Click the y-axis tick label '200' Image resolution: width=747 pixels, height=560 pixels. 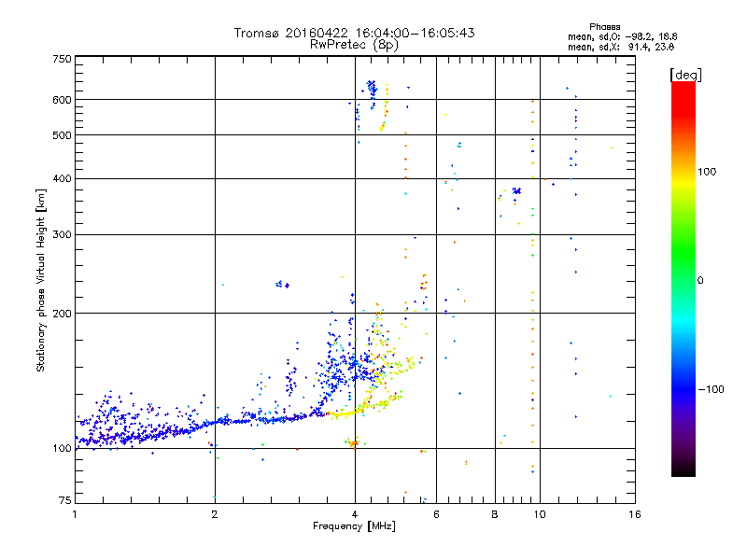click(62, 314)
